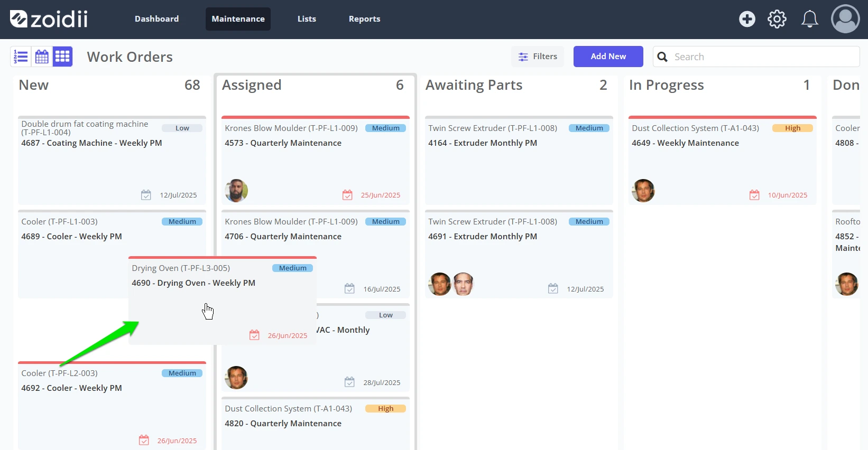Image resolution: width=868 pixels, height=450 pixels.
Task: Click due date 10/Jun/2025
Action: tap(787, 195)
